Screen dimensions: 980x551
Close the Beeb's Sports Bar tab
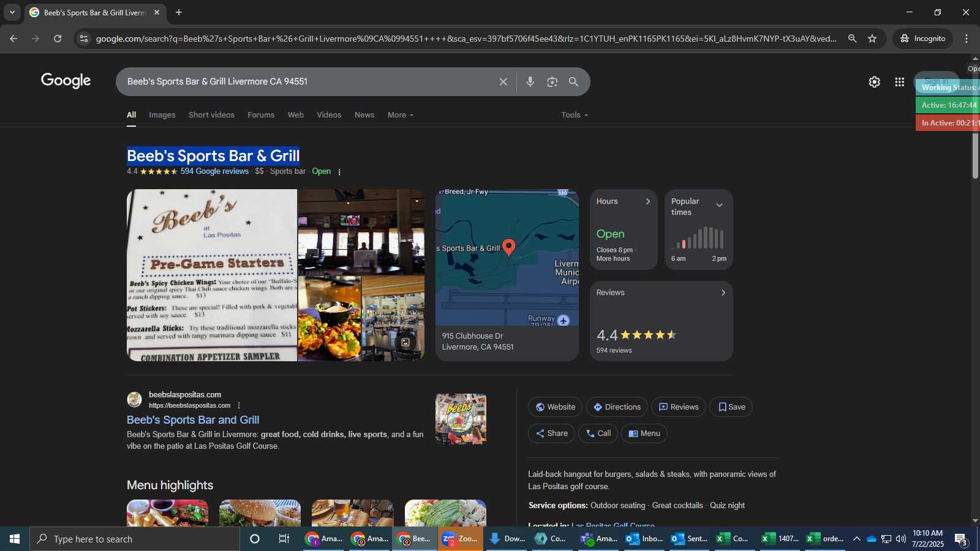pos(157,12)
